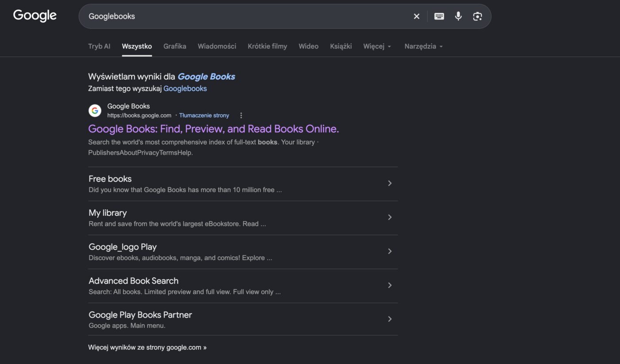Open the Więcej dropdown menu
620x364 pixels.
[x=377, y=46]
